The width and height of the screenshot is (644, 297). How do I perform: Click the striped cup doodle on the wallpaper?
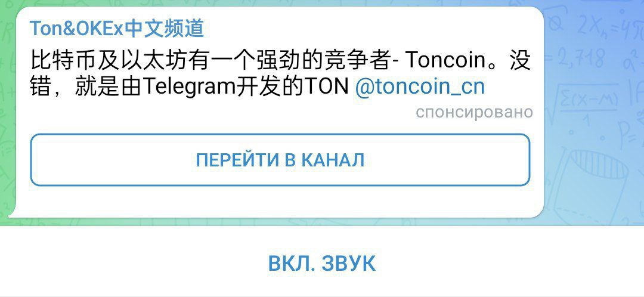[x=597, y=165]
